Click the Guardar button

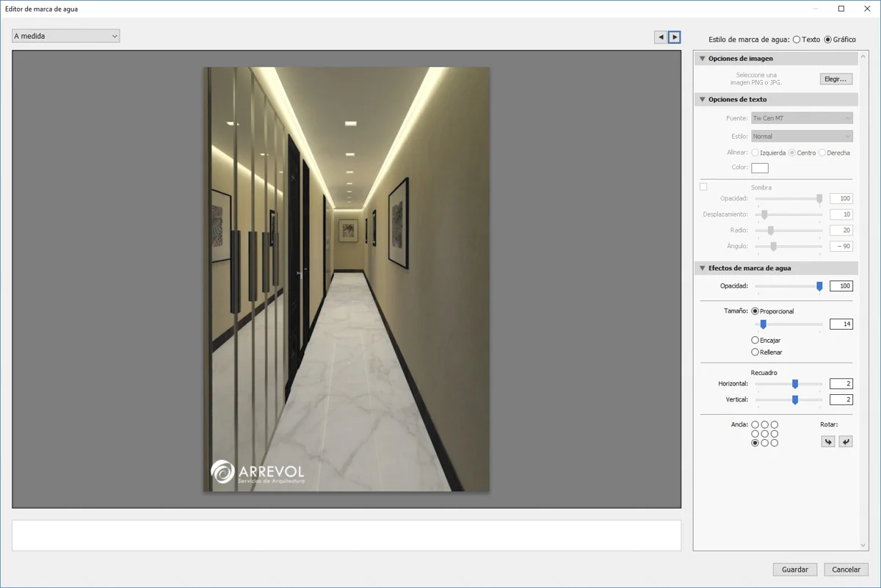795,570
